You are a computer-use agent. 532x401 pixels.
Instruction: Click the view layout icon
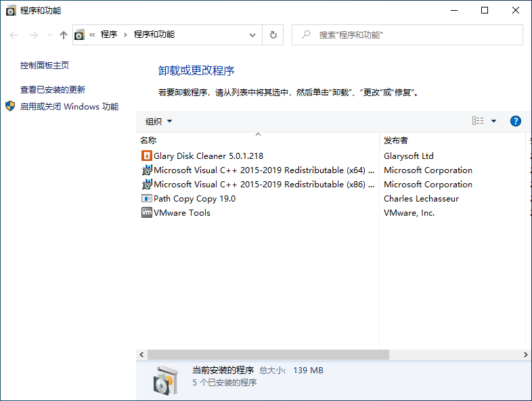pyautogui.click(x=478, y=120)
